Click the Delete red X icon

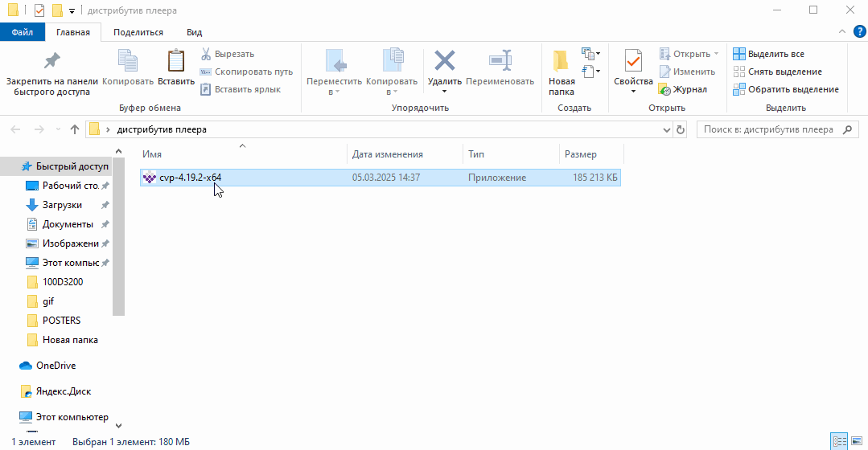point(444,62)
